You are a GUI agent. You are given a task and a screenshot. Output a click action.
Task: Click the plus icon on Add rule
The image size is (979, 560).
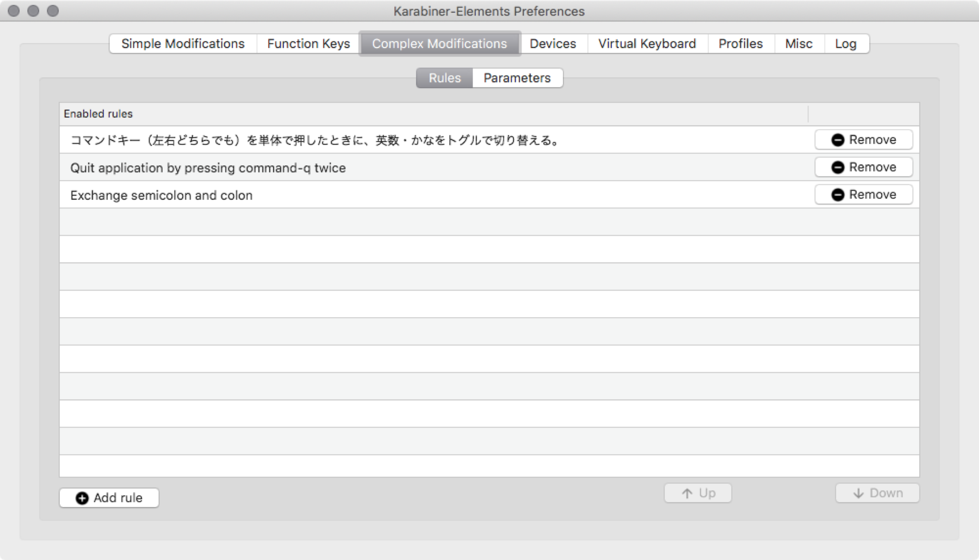(x=82, y=498)
